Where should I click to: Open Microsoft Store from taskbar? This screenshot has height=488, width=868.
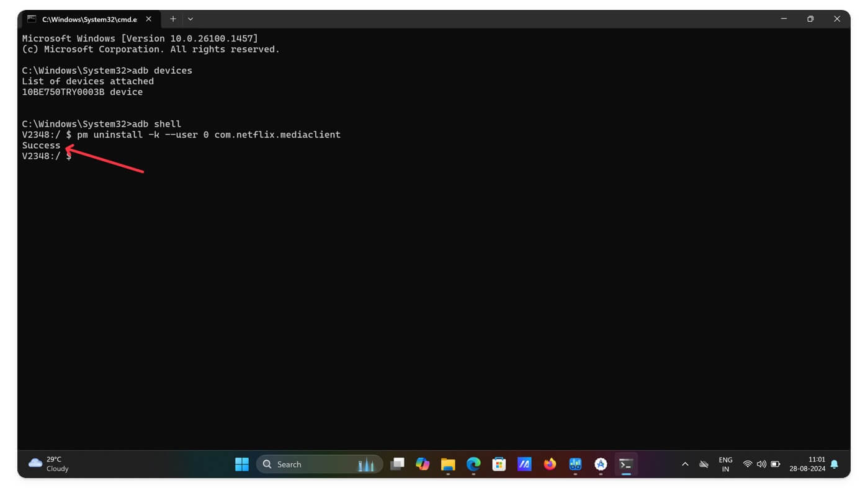[499, 464]
